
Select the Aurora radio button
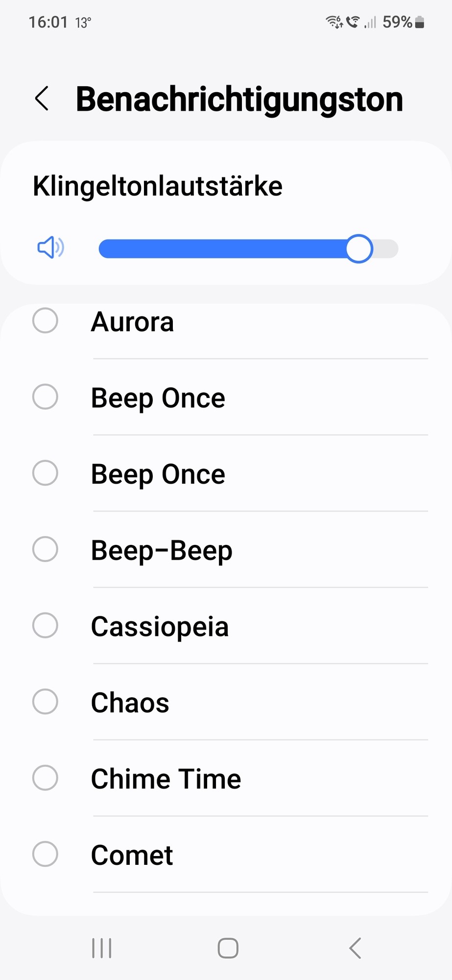pyautogui.click(x=45, y=320)
